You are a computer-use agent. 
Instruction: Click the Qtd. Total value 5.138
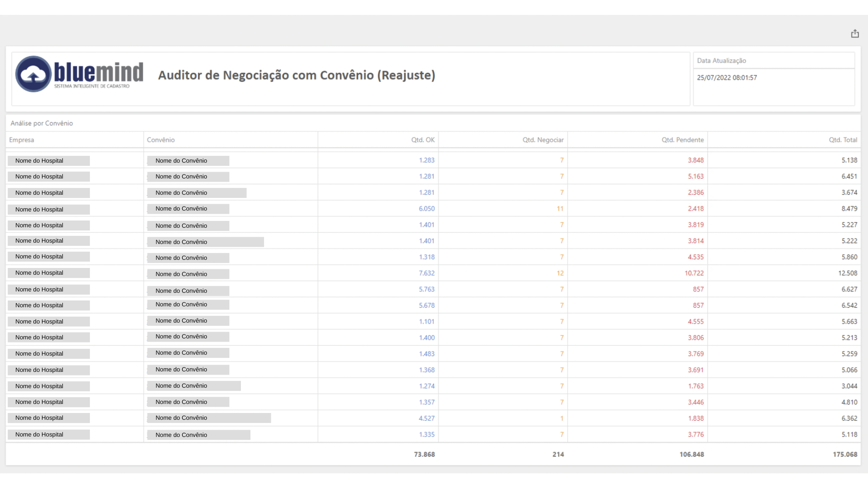coord(849,160)
